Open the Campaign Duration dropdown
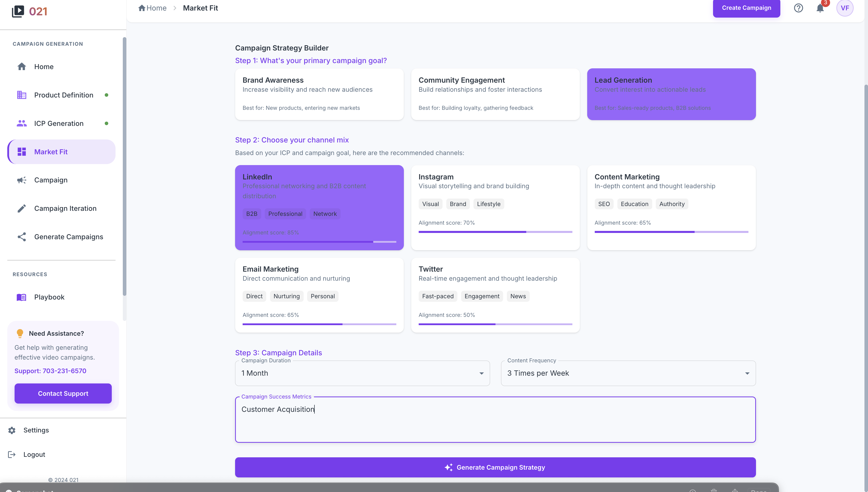868x492 pixels. (362, 373)
